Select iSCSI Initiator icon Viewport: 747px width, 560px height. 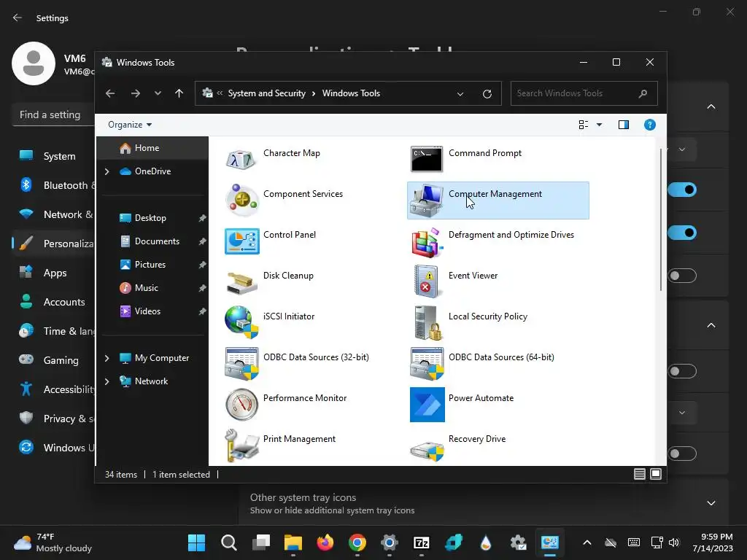(x=241, y=322)
